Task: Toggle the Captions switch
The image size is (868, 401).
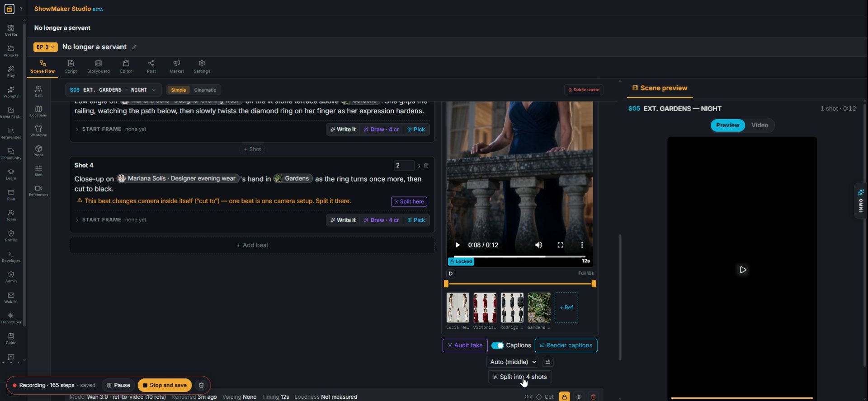Action: tap(498, 345)
